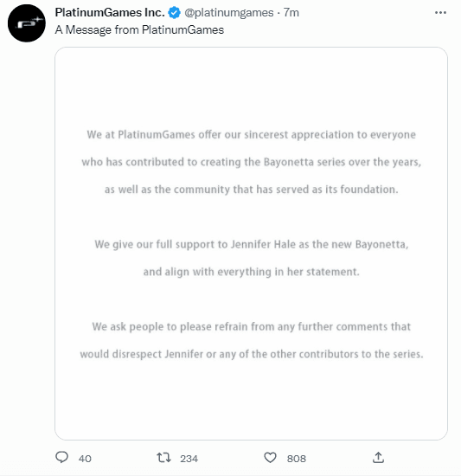
Task: Click the blue verified badge
Action: 174,13
